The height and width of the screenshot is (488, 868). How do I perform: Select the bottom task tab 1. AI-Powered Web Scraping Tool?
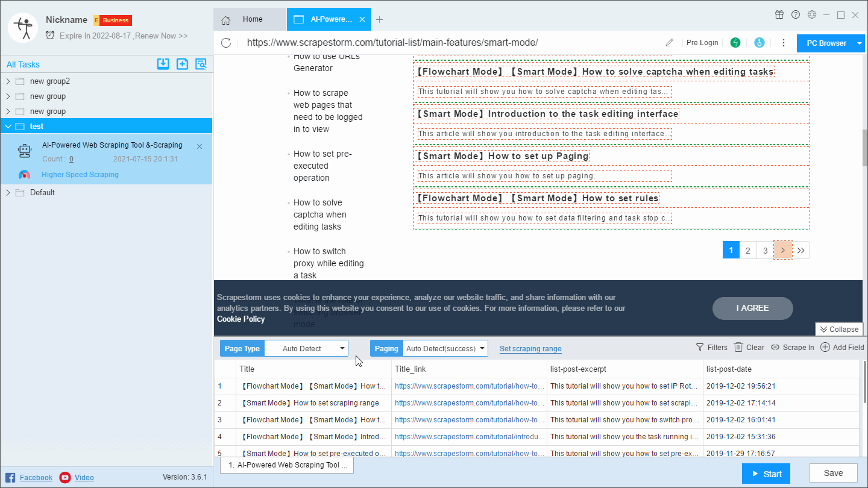pyautogui.click(x=287, y=465)
